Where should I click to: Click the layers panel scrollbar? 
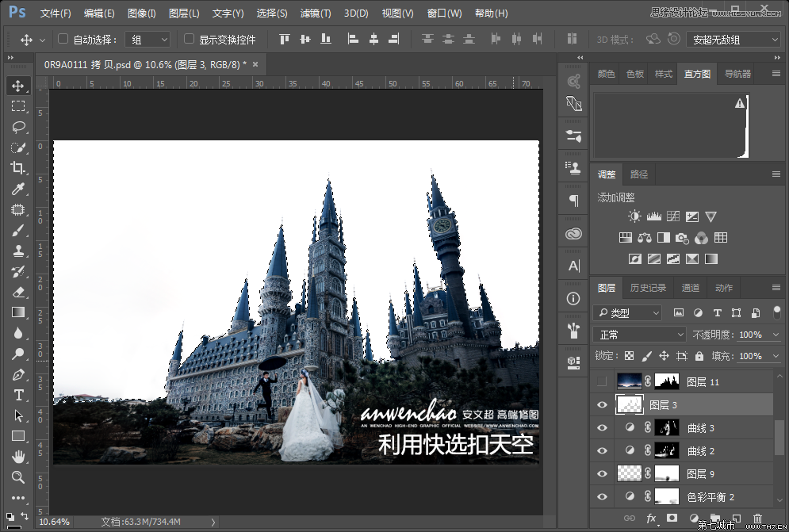[779, 438]
